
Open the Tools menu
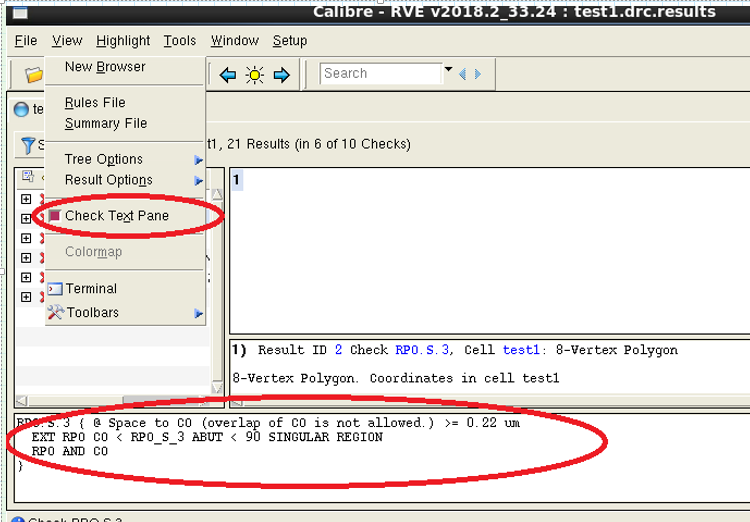click(x=180, y=41)
